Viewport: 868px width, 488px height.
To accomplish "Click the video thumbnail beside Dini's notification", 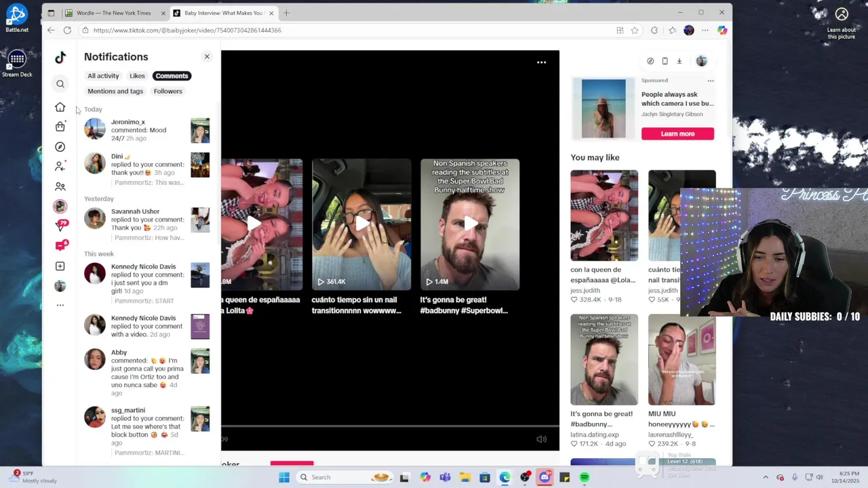I will (x=200, y=165).
